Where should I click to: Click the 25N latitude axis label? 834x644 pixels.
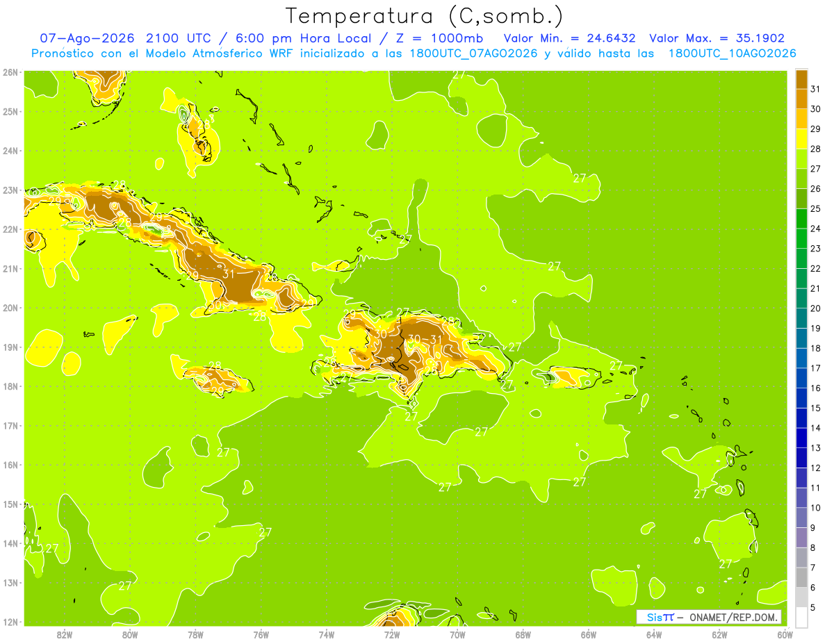click(10, 111)
